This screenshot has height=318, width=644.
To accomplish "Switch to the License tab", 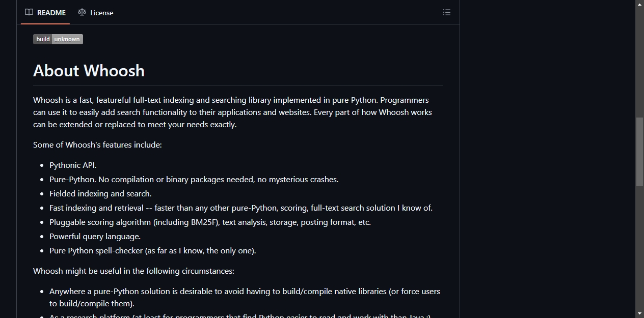I will pyautogui.click(x=96, y=13).
